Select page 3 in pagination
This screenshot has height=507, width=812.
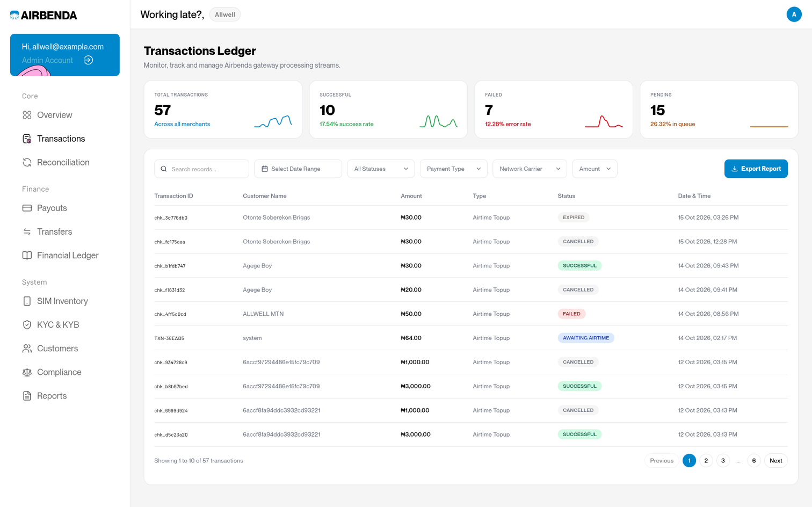click(723, 461)
